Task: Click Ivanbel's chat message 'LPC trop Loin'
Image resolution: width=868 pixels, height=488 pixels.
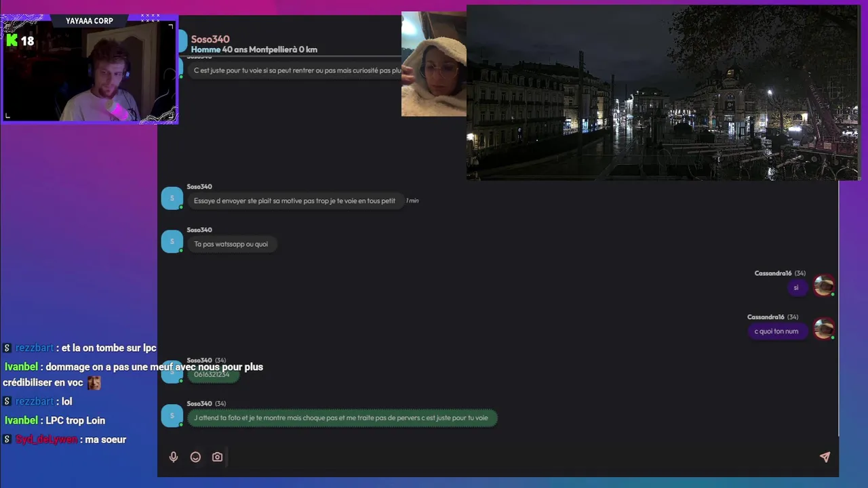Action: [54, 420]
